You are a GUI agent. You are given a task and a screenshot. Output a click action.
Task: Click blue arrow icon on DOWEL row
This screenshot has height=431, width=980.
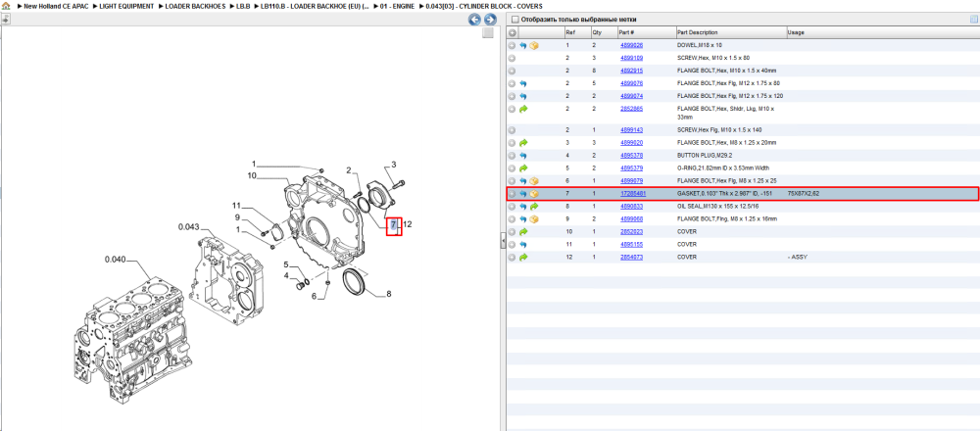(523, 46)
